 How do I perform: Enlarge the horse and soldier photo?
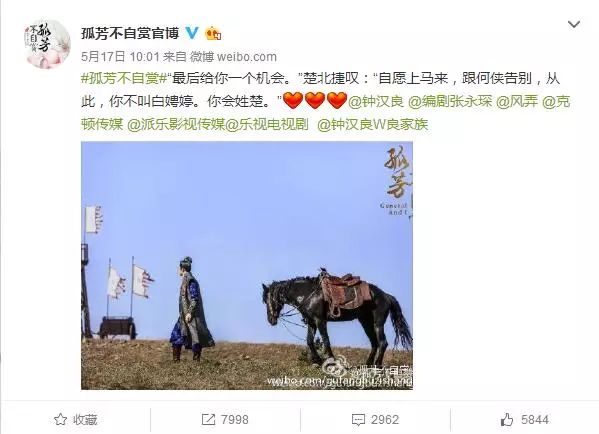[247, 266]
